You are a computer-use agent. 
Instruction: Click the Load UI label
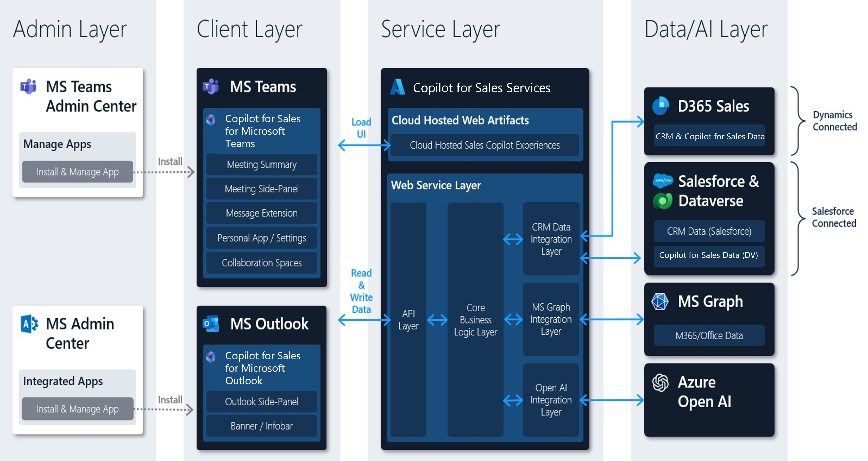tap(361, 128)
